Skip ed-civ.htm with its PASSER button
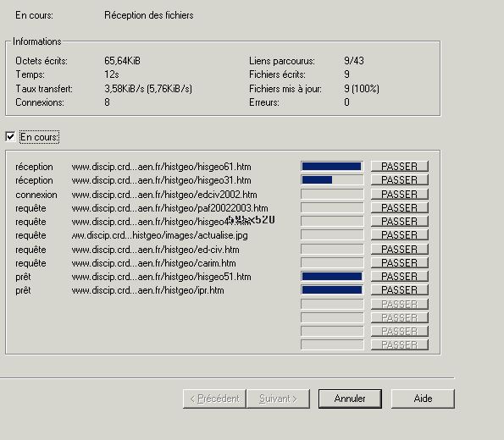504x440 pixels. click(x=400, y=250)
